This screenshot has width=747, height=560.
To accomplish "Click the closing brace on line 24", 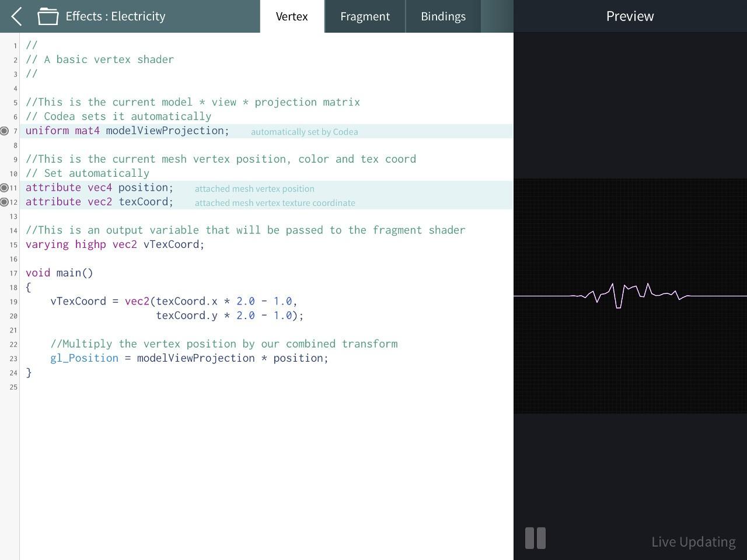I will 29,373.
